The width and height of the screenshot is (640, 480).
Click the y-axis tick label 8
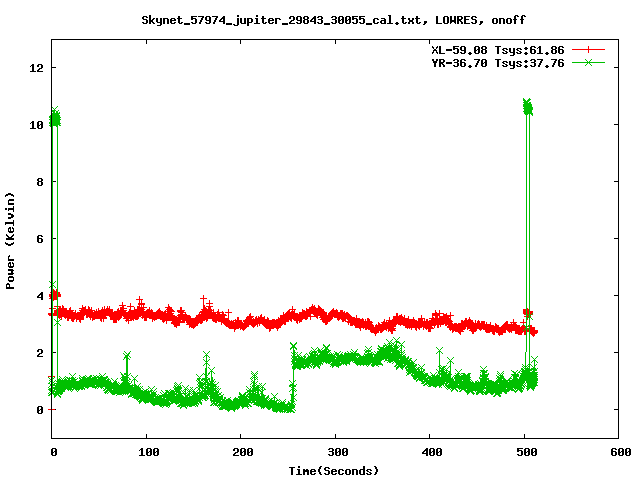[40, 182]
